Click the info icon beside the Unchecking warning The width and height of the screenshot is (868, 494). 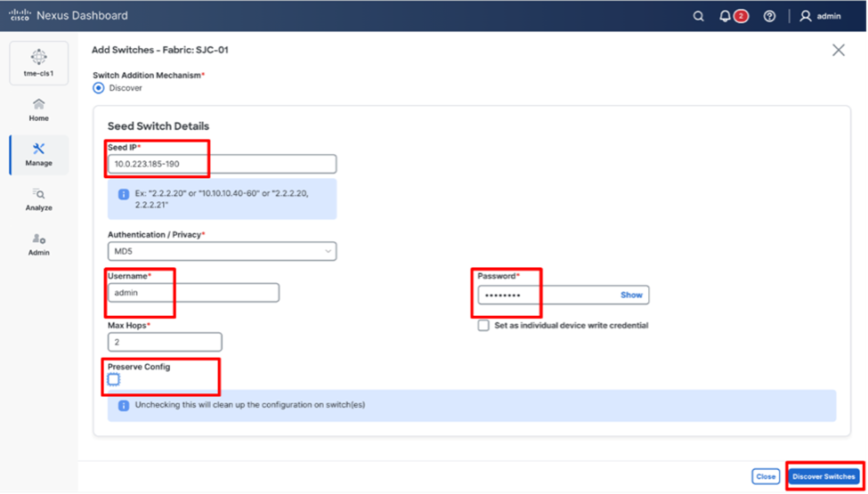coord(124,405)
